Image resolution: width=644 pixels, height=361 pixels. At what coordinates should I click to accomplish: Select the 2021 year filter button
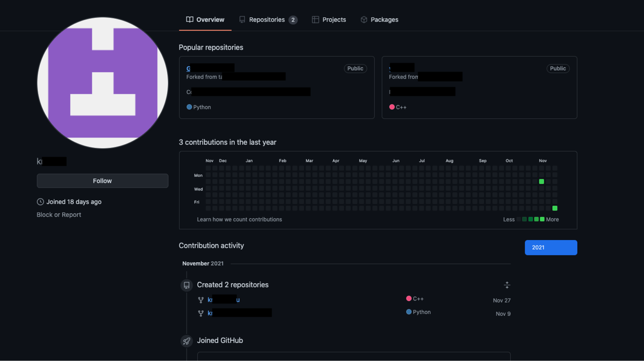(551, 248)
